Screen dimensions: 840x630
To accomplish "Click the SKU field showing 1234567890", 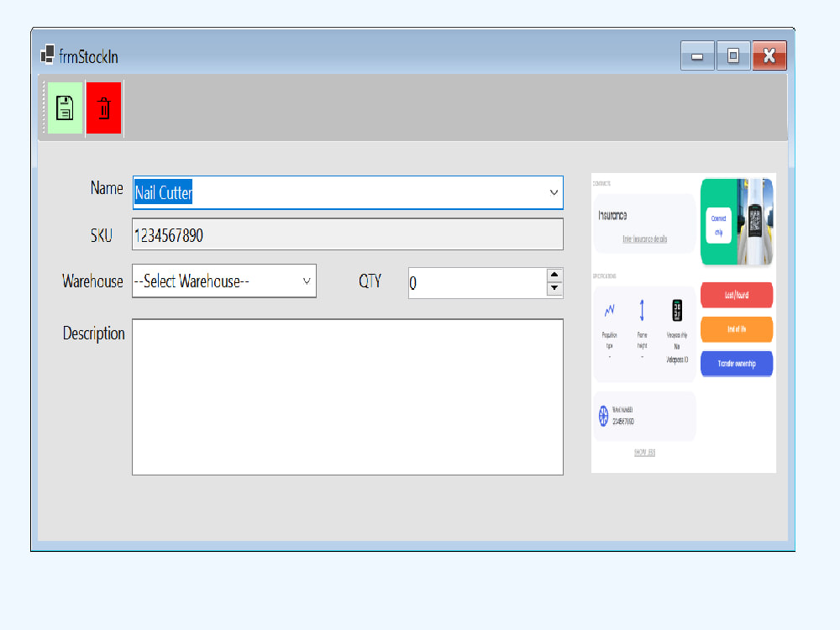I will [x=347, y=234].
